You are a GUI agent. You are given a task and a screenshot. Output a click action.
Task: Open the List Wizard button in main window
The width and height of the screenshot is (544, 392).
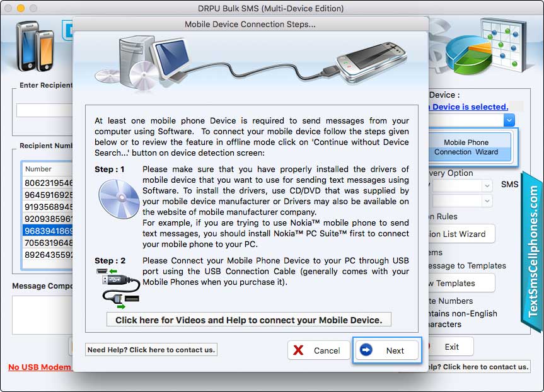click(x=461, y=234)
